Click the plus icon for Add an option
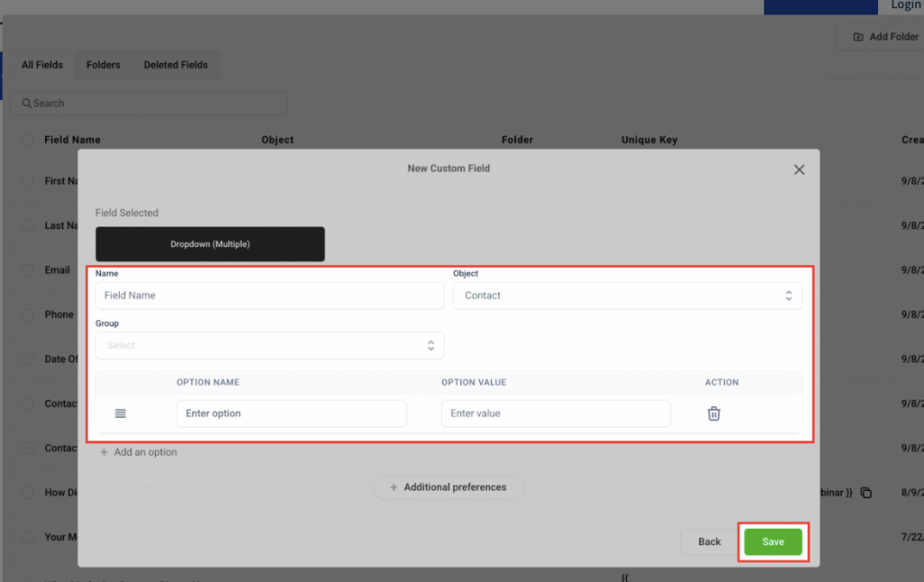 [104, 452]
